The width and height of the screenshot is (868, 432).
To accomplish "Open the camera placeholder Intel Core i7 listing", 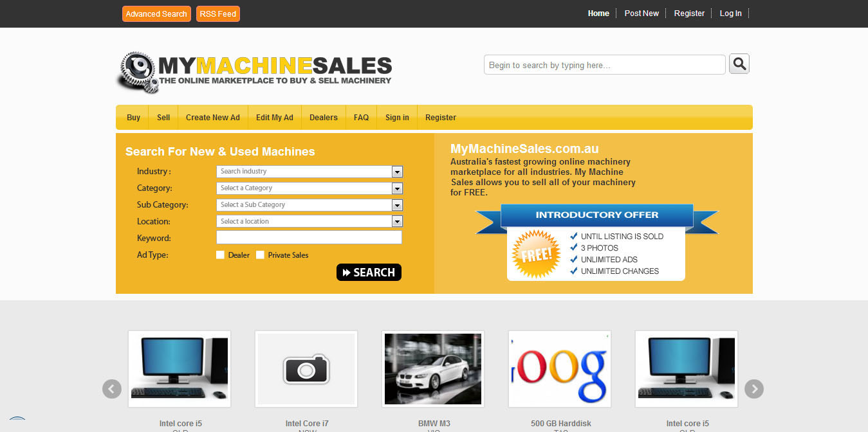I will (x=306, y=369).
